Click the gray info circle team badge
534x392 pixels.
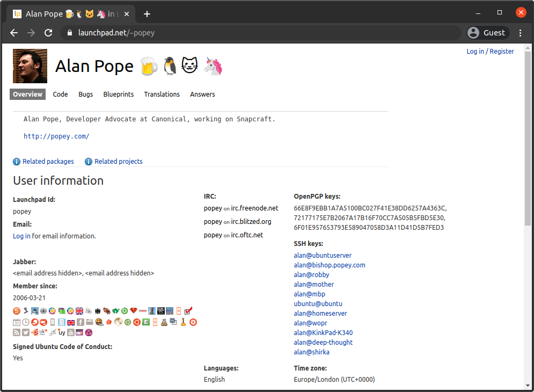(x=43, y=311)
